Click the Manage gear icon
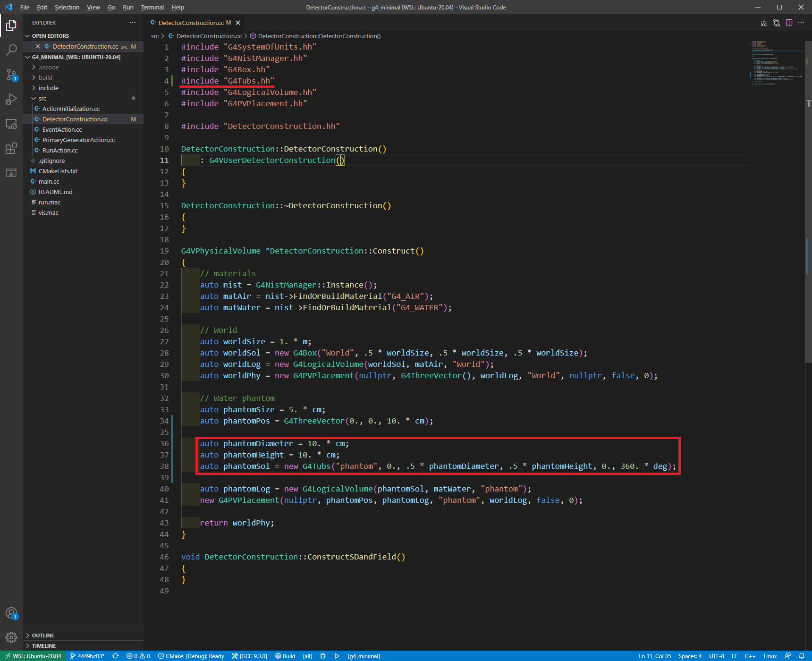 pos(11,637)
